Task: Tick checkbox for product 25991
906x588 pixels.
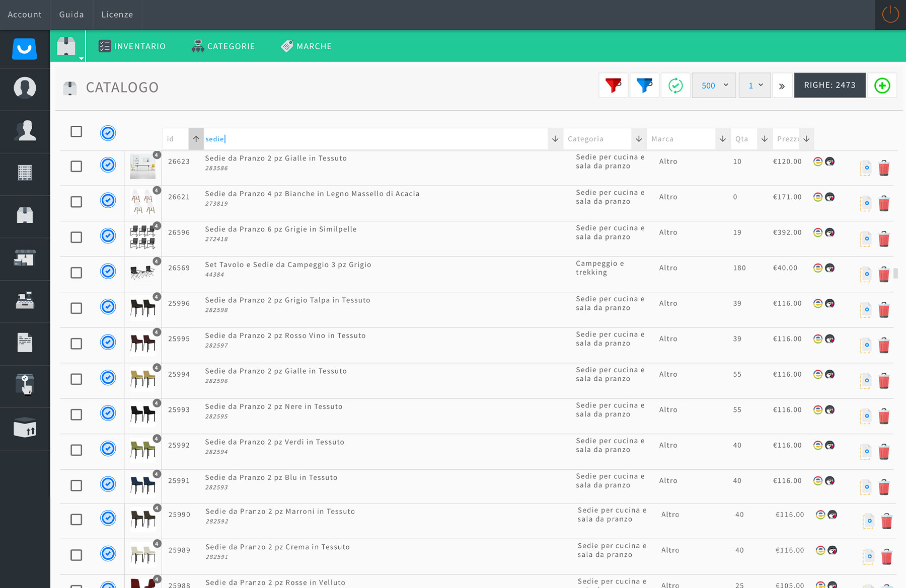Action: click(x=76, y=485)
